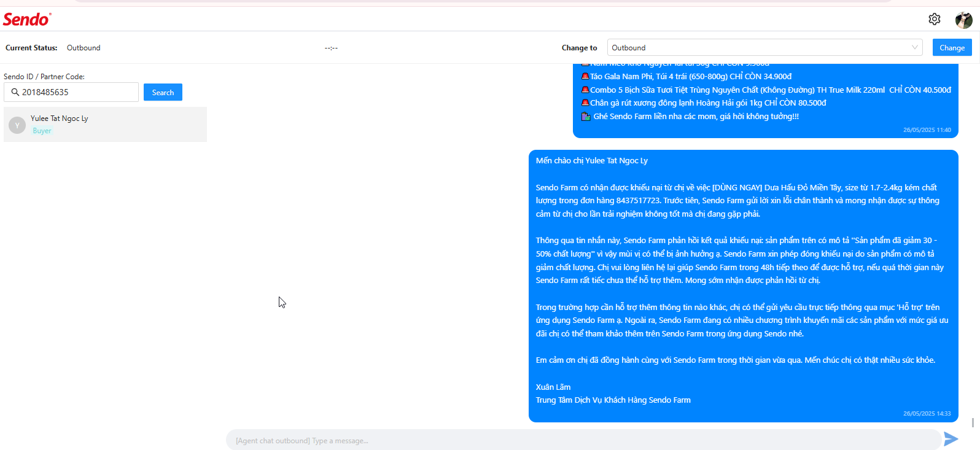Click the "Ghé Sendo Farm liền" line
This screenshot has width=980, height=450.
tap(690, 116)
